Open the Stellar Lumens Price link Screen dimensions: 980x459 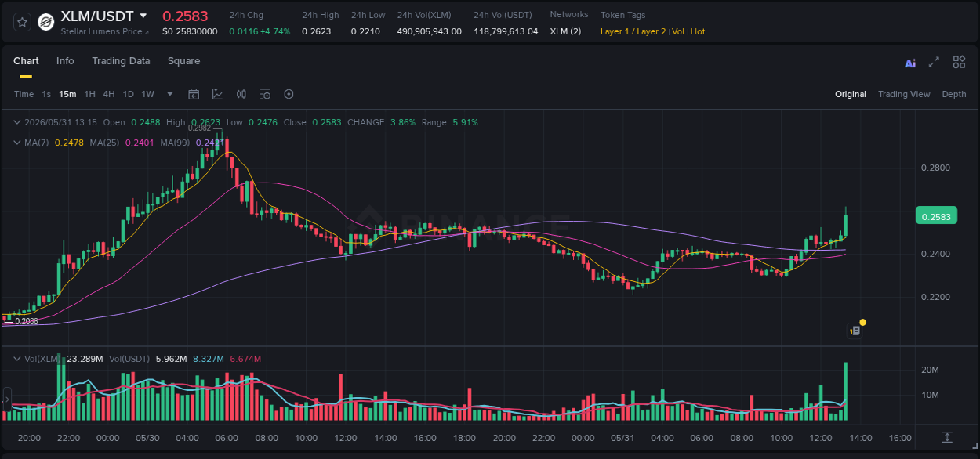point(104,31)
